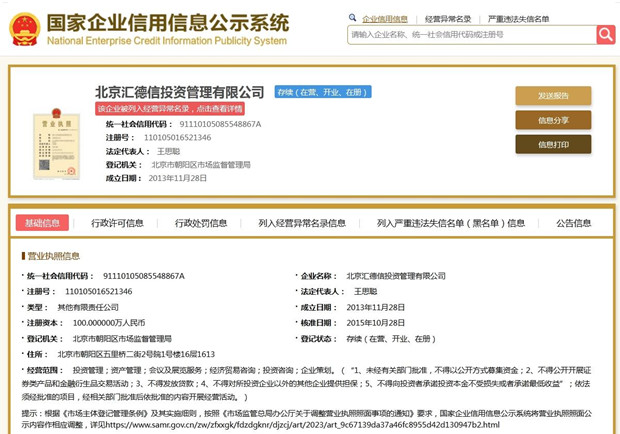This screenshot has width=620, height=434.
Task: Select the 经营异常名录 search category
Action: point(448,19)
